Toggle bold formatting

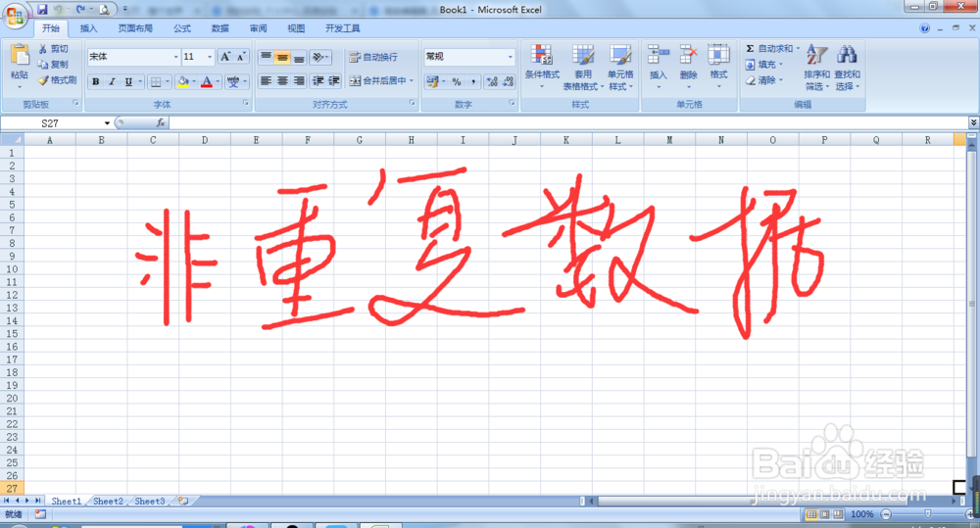96,81
